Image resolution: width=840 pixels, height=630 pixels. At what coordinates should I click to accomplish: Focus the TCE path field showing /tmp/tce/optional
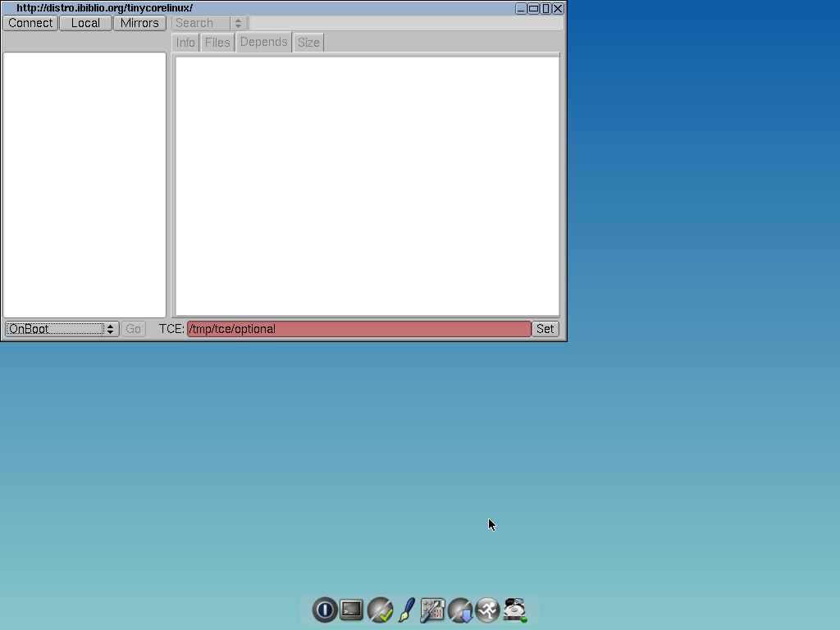pyautogui.click(x=358, y=329)
